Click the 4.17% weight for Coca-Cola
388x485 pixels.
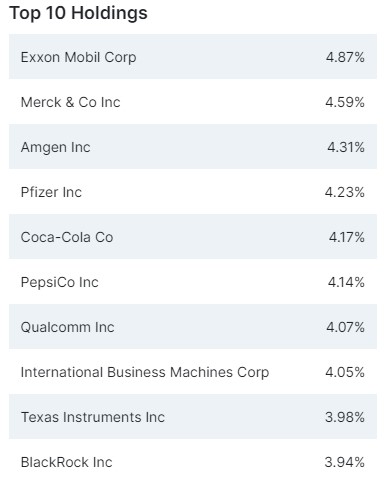pyautogui.click(x=347, y=237)
